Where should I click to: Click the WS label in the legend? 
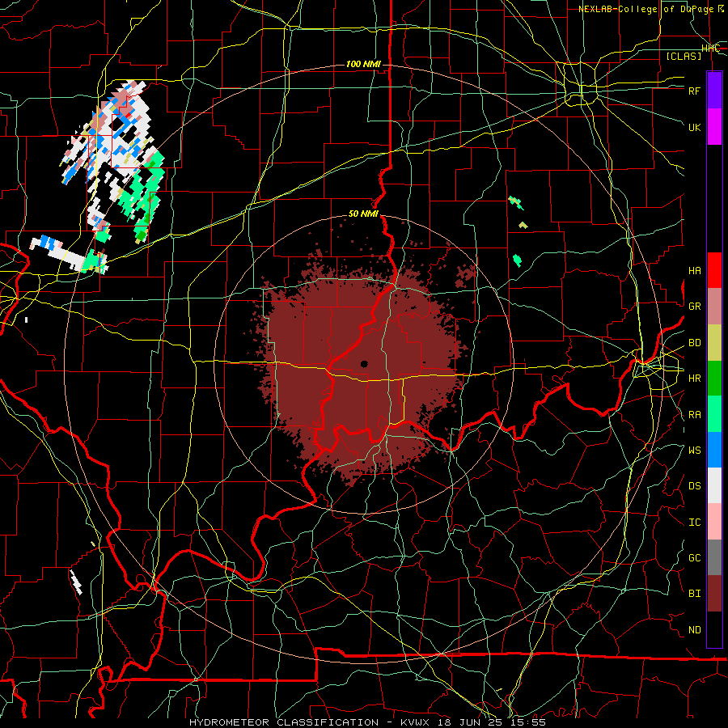[x=694, y=451]
